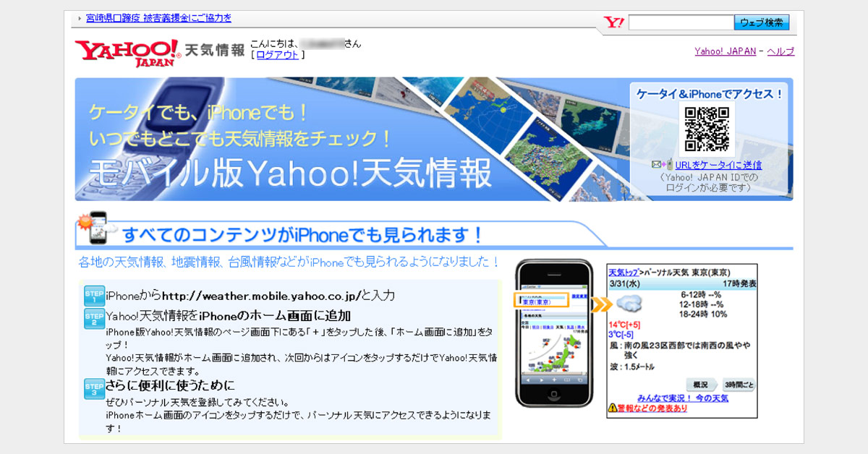Click the 天気情報 page title
Image resolution: width=868 pixels, height=454 pixels.
tap(214, 51)
